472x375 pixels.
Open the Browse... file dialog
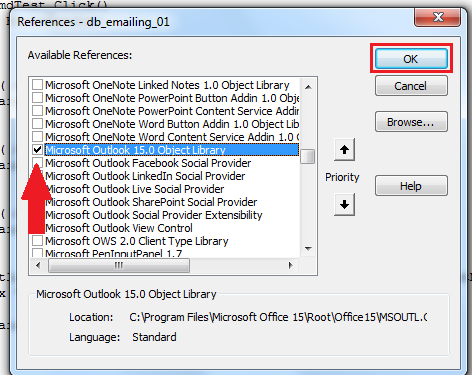[411, 122]
